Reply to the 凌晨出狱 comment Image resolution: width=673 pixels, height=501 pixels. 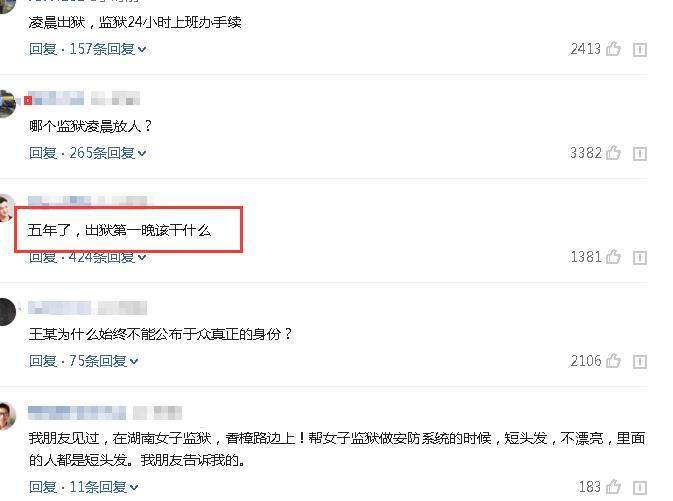tap(43, 49)
